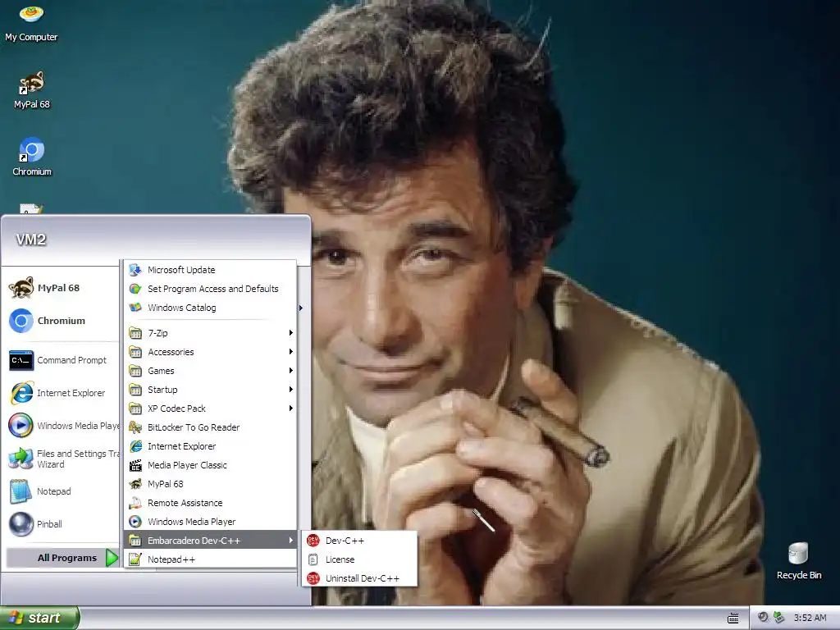Click the Microsoft Update text label

[181, 269]
